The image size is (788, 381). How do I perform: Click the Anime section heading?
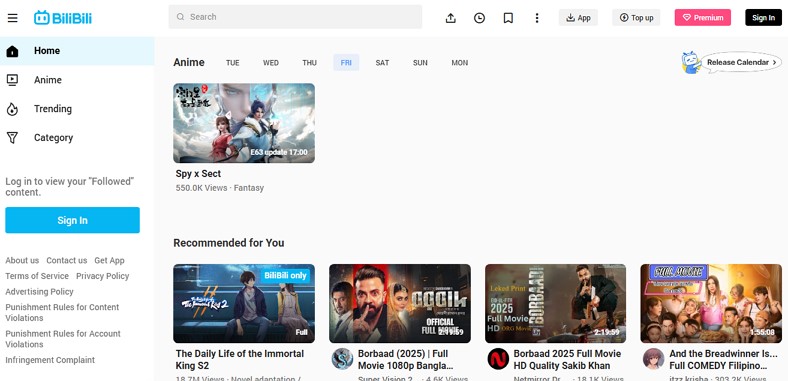(x=189, y=62)
